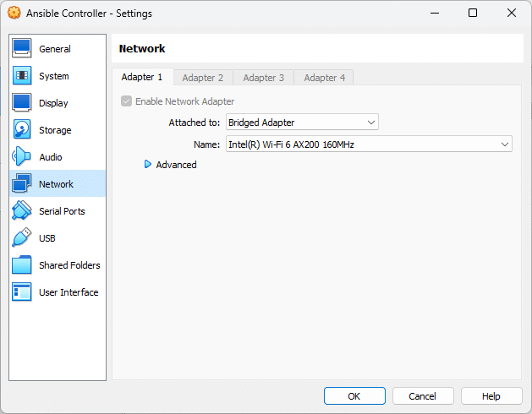Open the General settings icon
This screenshot has width=532, height=414.
(x=22, y=49)
